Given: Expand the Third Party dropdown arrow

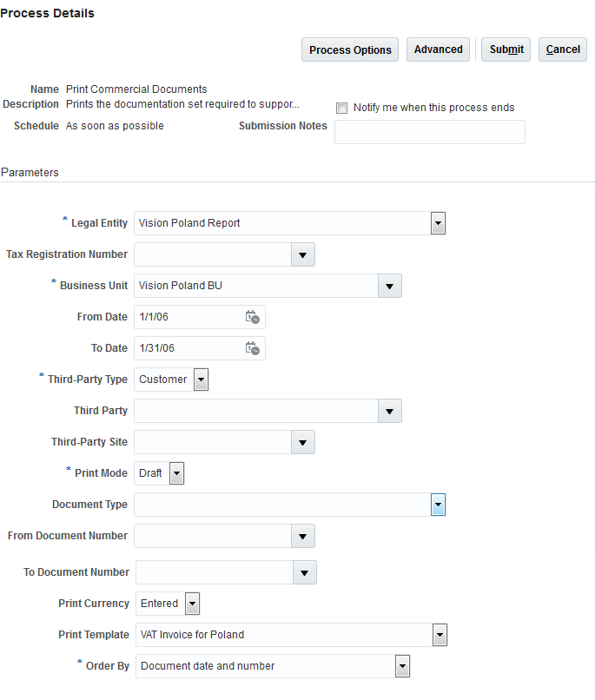Looking at the screenshot, I should [389, 411].
